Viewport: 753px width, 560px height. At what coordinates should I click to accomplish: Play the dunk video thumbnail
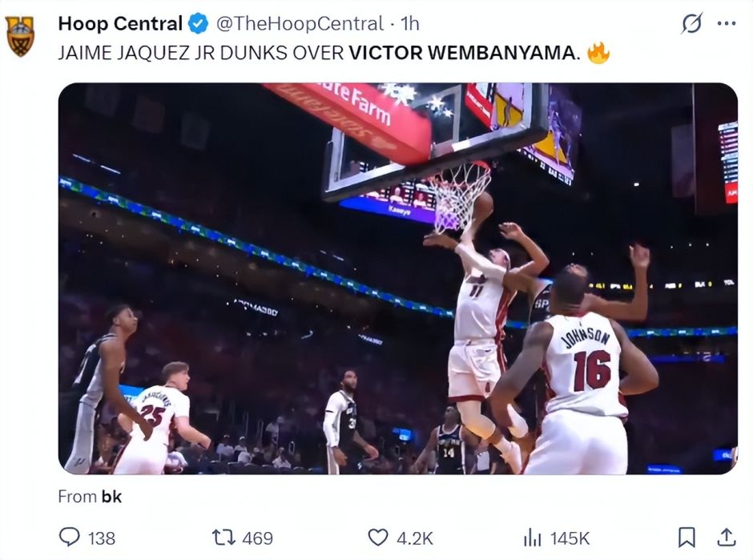pyautogui.click(x=397, y=278)
